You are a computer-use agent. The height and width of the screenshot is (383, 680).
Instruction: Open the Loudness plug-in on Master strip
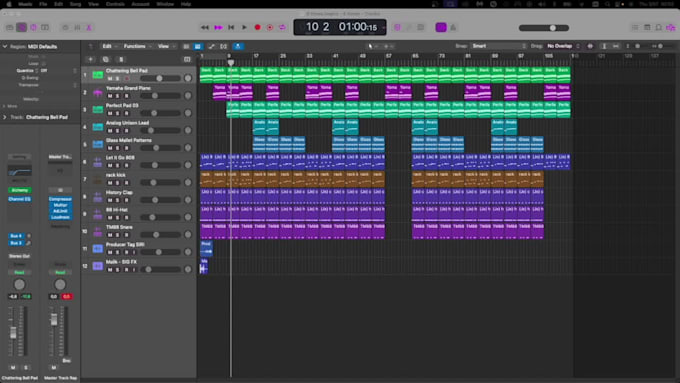(x=60, y=217)
